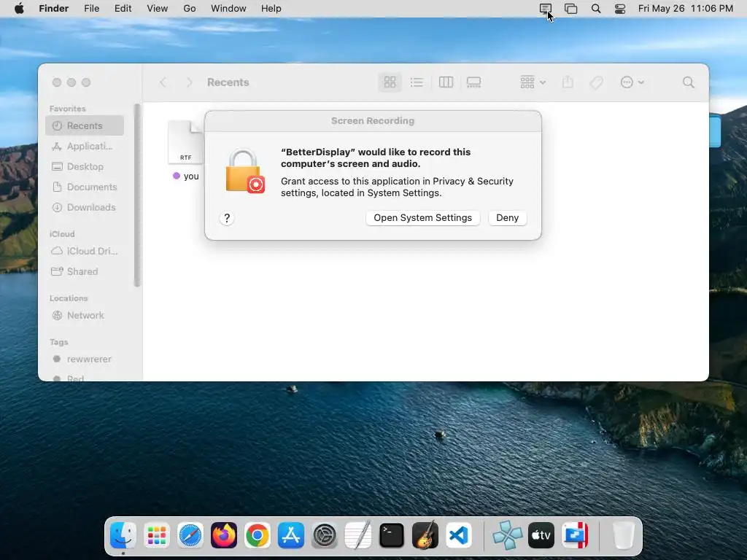
Task: Open the File menu
Action: [91, 9]
